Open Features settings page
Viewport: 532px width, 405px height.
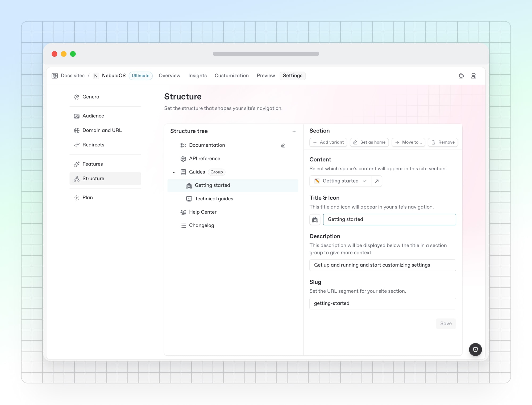click(105, 164)
